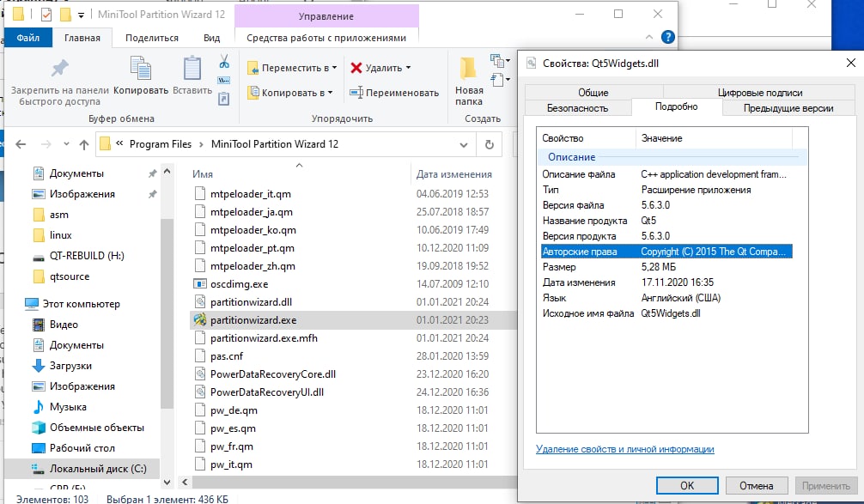Click the scissors cut icon
Screen dimensions: 864x504
[x=223, y=61]
